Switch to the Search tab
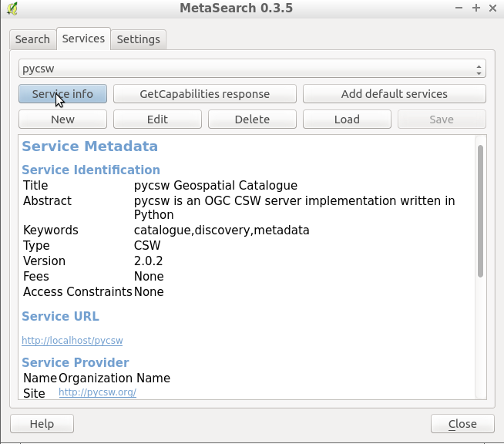This screenshot has width=504, height=444. coord(32,39)
